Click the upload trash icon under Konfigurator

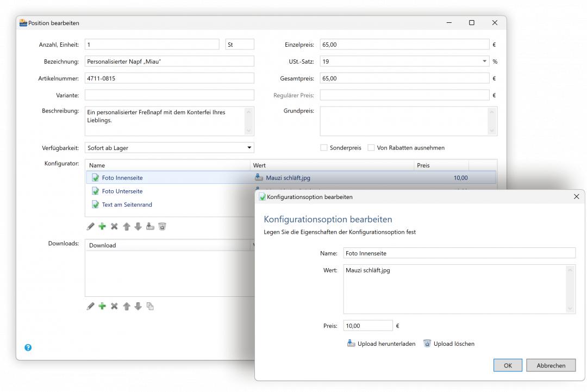[161, 226]
